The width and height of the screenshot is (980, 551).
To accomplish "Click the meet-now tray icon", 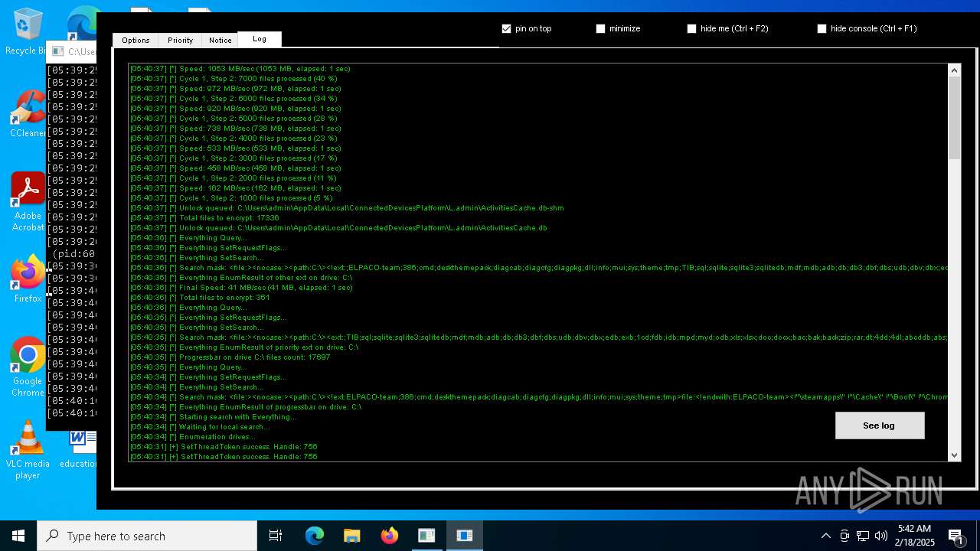I will [x=844, y=536].
